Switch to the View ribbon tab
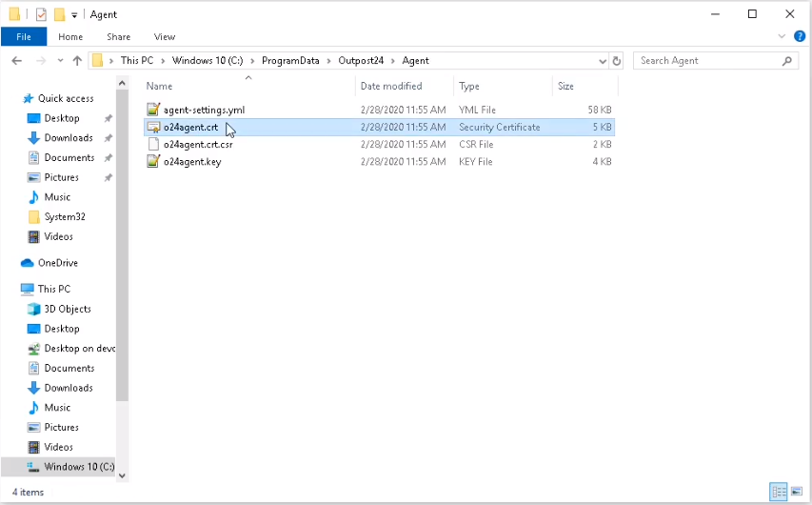The height and width of the screenshot is (505, 812). 165,37
